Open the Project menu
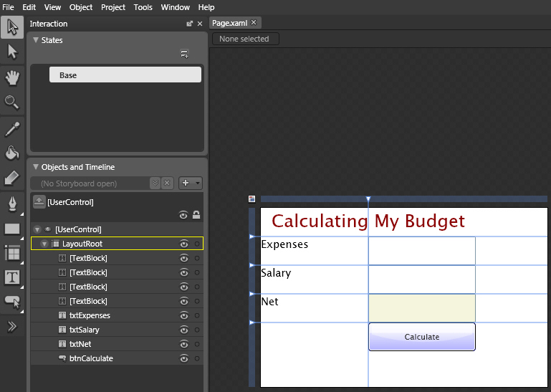Image resolution: width=551 pixels, height=392 pixels. pos(112,7)
